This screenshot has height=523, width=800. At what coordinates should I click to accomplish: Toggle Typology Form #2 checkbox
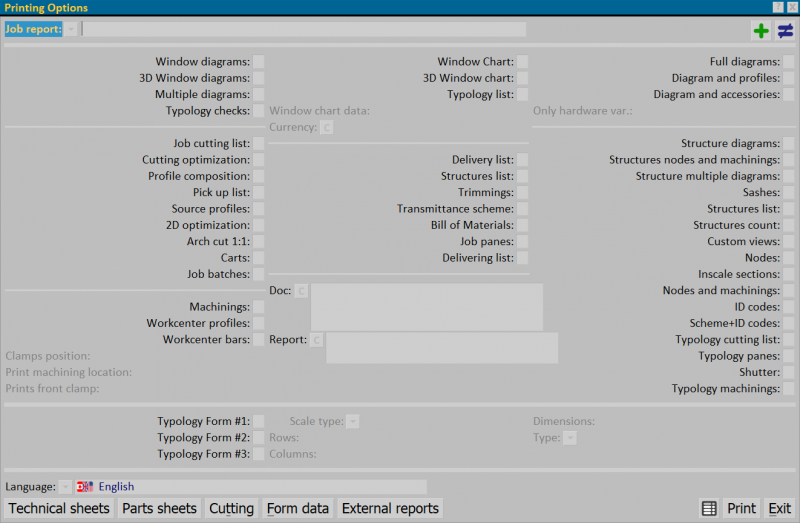(x=259, y=437)
